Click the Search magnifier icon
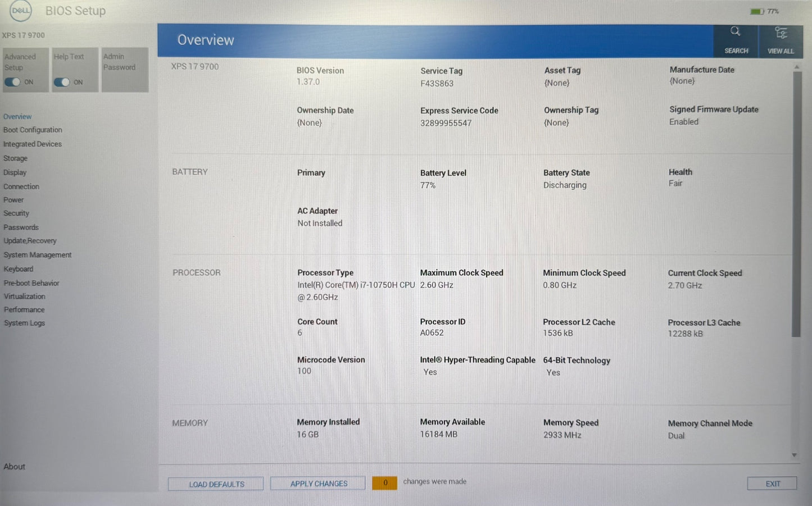The width and height of the screenshot is (812, 506). pyautogui.click(x=735, y=32)
